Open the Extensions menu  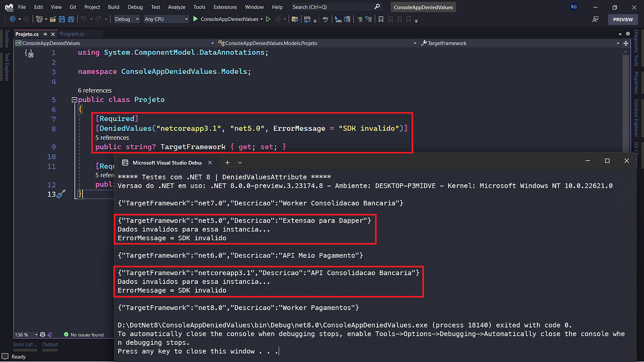(x=225, y=7)
